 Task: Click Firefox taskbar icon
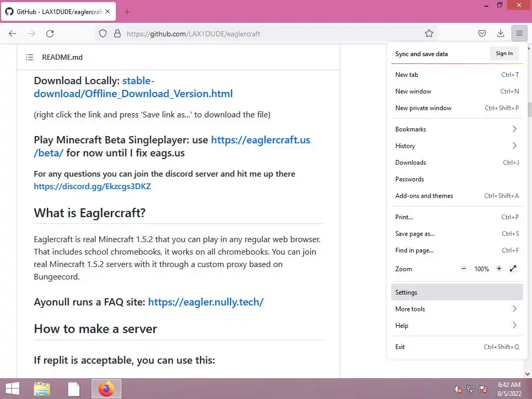tap(106, 389)
